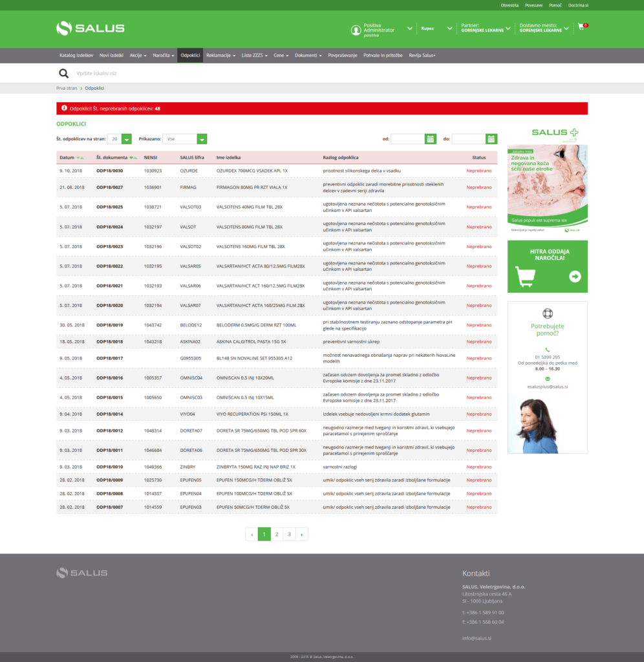Screen dimensions: 644x662
Task: Expand the Dostavno mesto dropdown
Action: point(566,28)
